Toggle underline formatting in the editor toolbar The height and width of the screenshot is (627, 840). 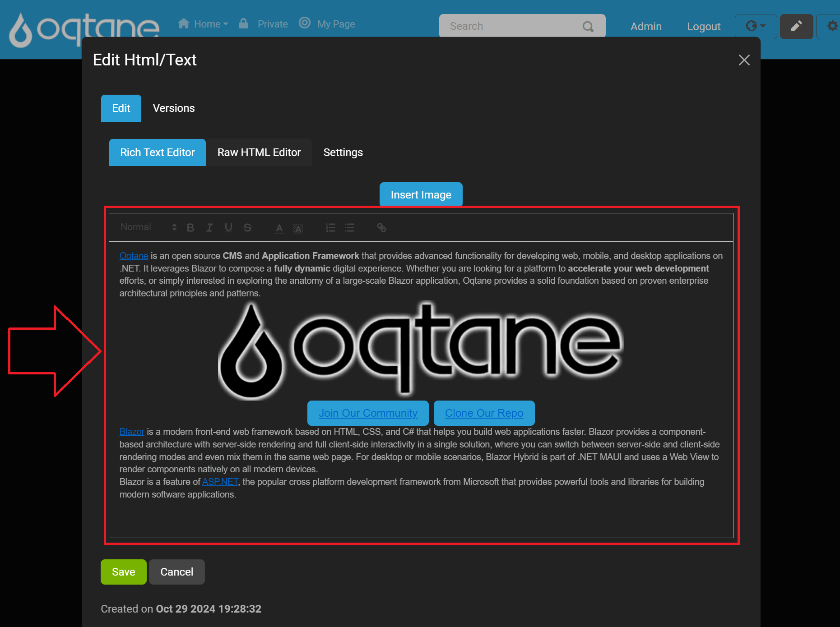point(228,228)
